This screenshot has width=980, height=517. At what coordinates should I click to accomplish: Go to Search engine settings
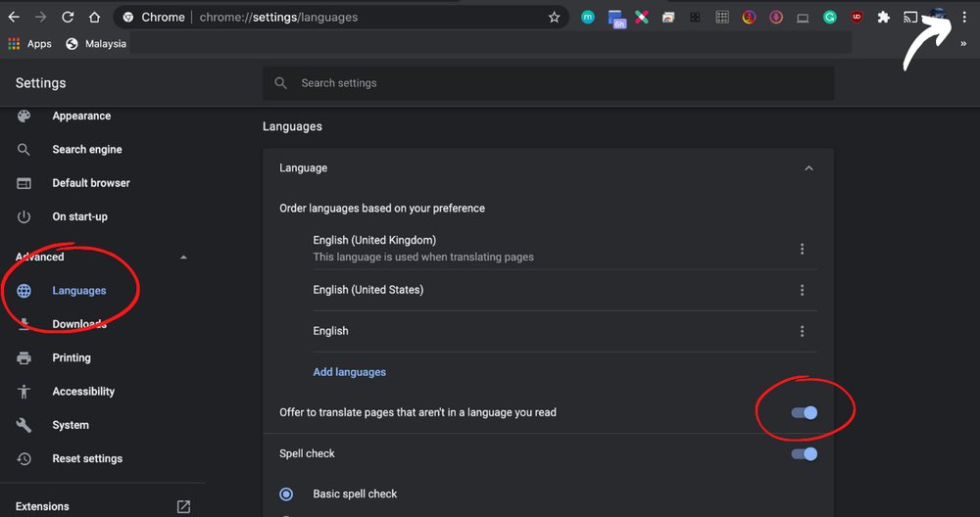(86, 149)
